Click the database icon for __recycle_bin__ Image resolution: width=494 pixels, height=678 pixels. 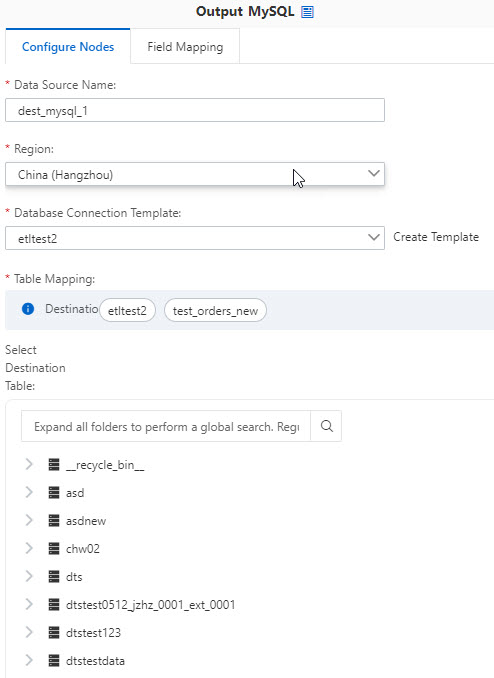pyautogui.click(x=54, y=464)
